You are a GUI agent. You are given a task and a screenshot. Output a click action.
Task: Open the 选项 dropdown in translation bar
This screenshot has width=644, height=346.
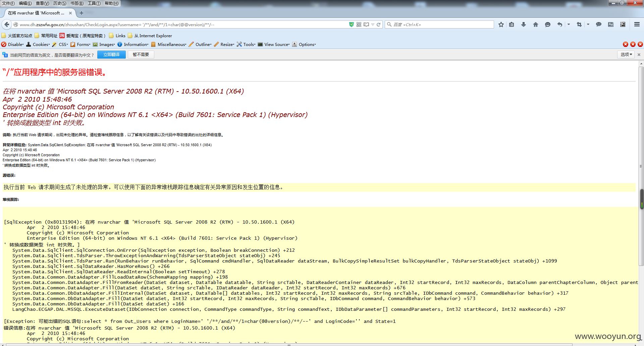click(626, 55)
